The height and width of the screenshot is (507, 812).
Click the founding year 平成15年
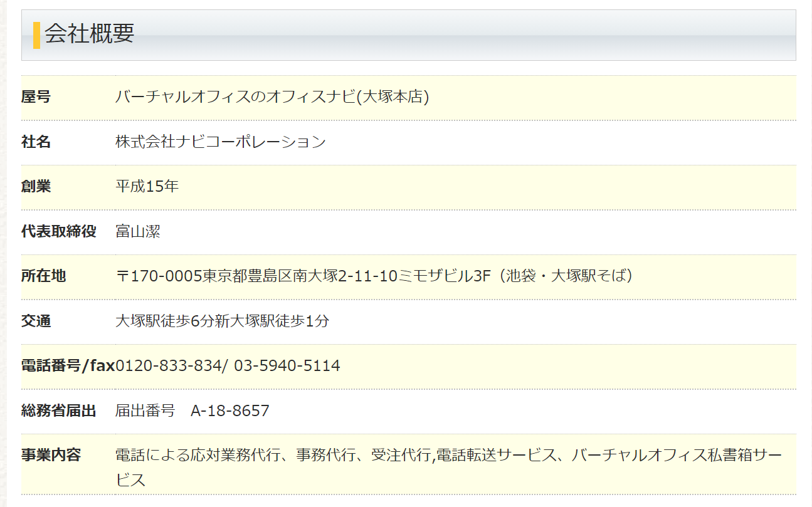pyautogui.click(x=147, y=187)
